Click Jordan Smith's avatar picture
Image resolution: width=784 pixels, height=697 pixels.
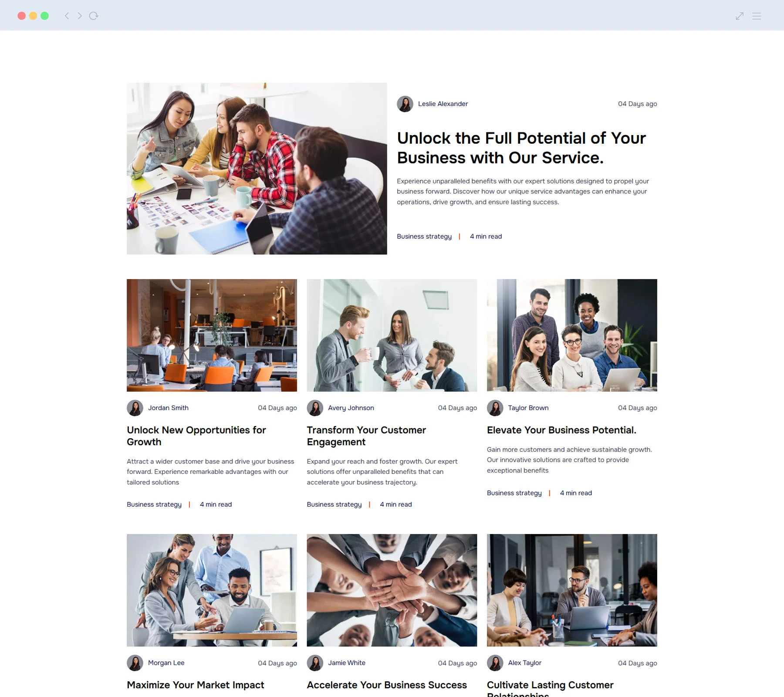135,408
